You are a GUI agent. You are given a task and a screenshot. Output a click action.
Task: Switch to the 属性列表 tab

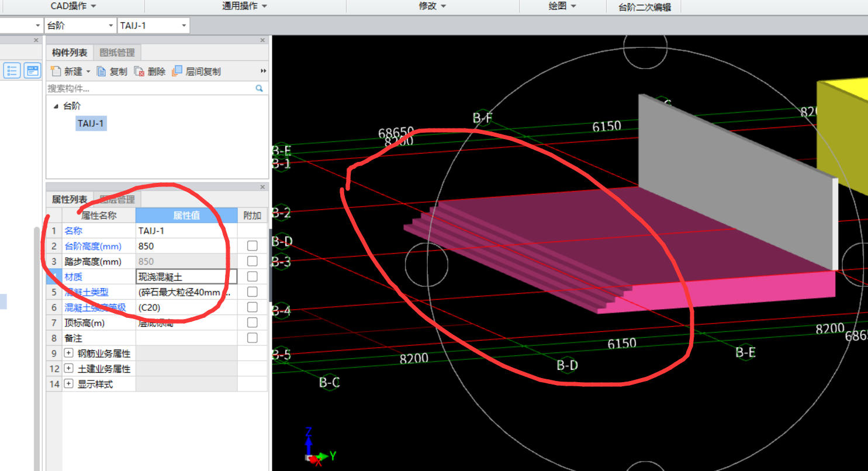click(70, 199)
